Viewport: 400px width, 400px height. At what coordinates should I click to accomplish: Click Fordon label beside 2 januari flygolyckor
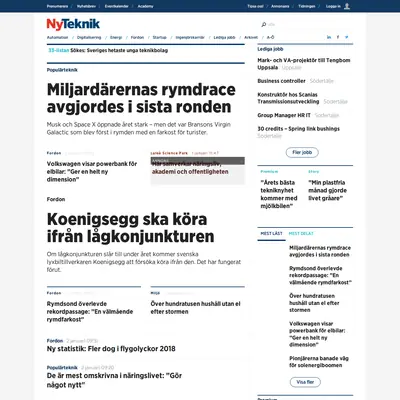tap(55, 341)
